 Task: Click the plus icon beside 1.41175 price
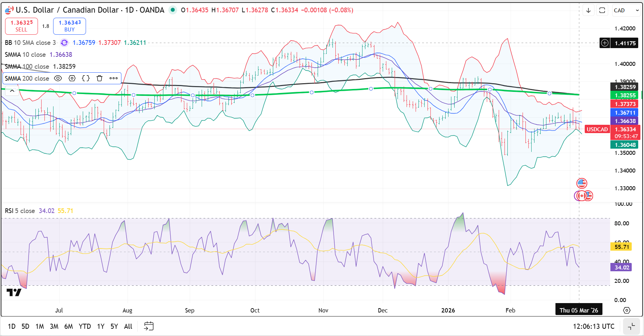click(605, 43)
